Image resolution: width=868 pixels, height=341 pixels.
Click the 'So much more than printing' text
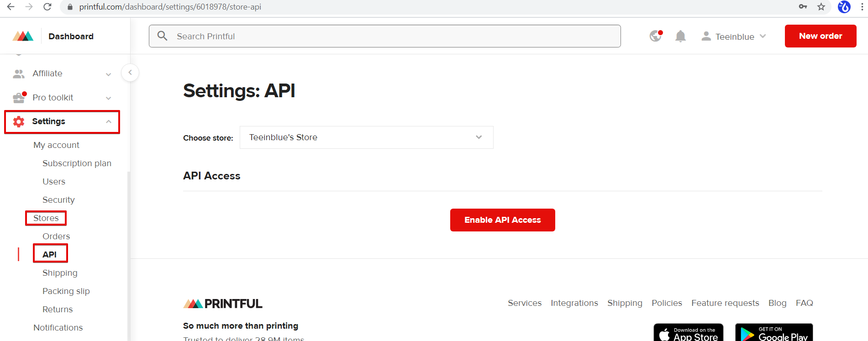[x=241, y=326]
